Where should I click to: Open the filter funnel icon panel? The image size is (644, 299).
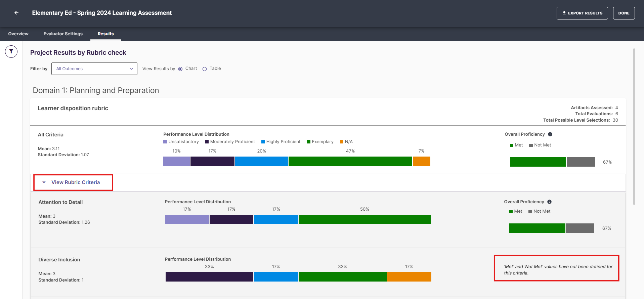11,51
